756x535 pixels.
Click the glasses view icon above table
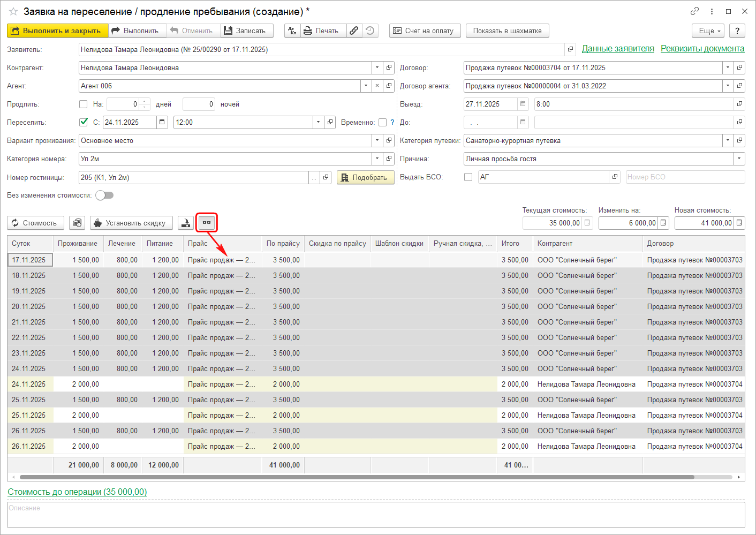coord(207,223)
